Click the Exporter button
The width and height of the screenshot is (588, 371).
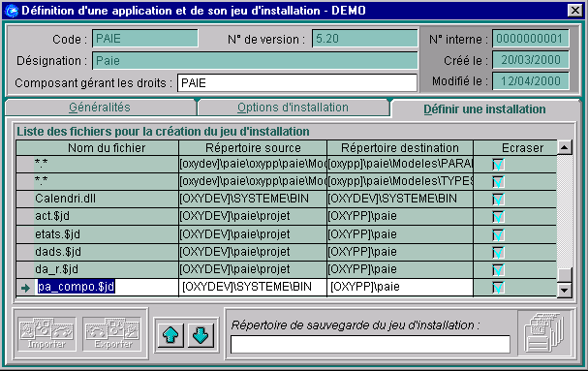pyautogui.click(x=111, y=334)
